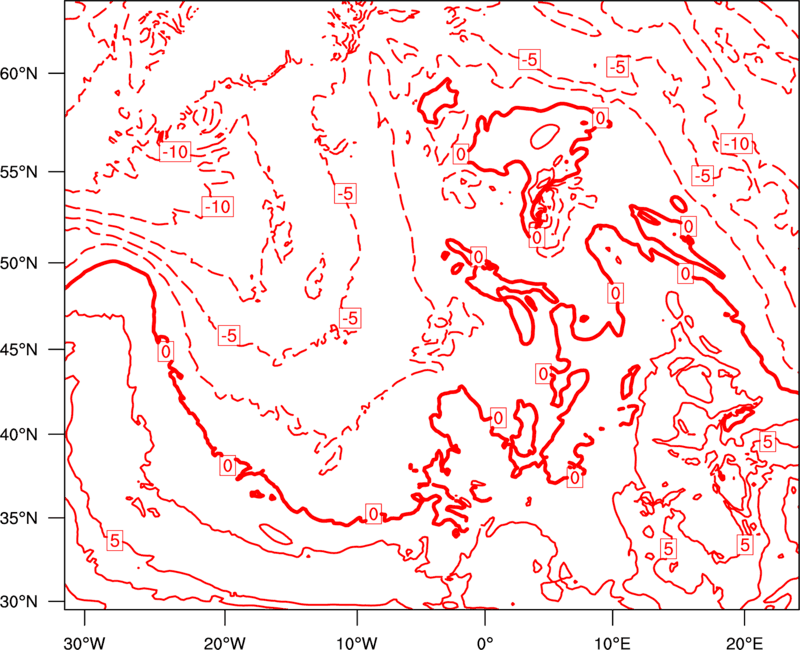The width and height of the screenshot is (800, 650).
Task: Select the 30°N latitude axis label
Action: pos(19,602)
